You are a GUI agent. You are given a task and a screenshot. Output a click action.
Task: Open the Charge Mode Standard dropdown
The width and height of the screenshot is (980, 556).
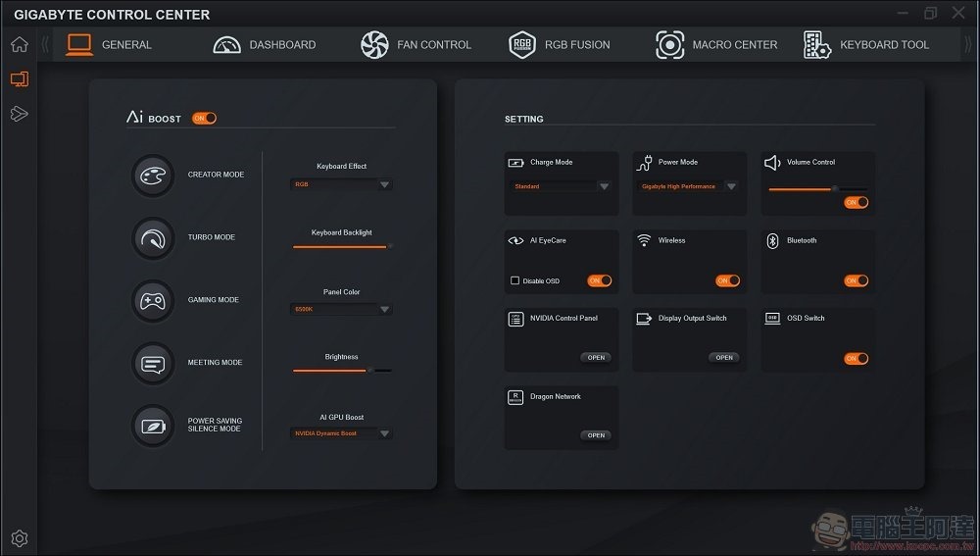pos(561,186)
